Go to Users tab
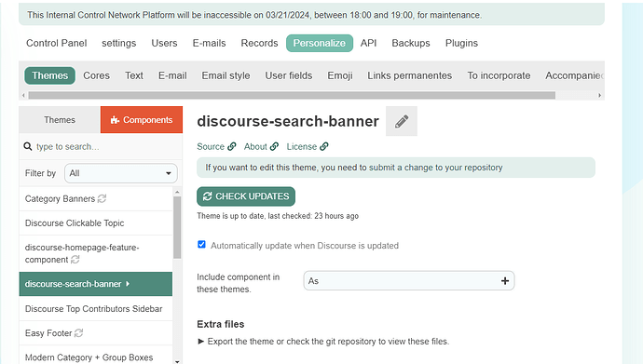This screenshot has width=643, height=364. pyautogui.click(x=164, y=43)
